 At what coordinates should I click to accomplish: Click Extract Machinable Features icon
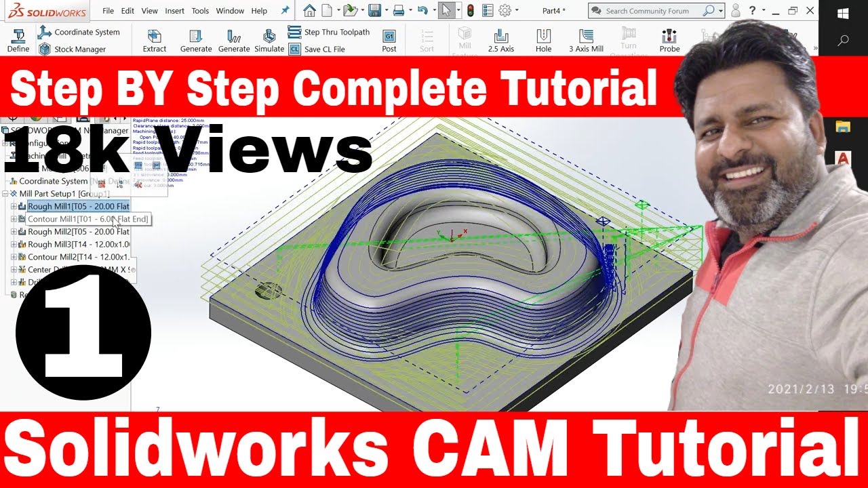pos(155,41)
